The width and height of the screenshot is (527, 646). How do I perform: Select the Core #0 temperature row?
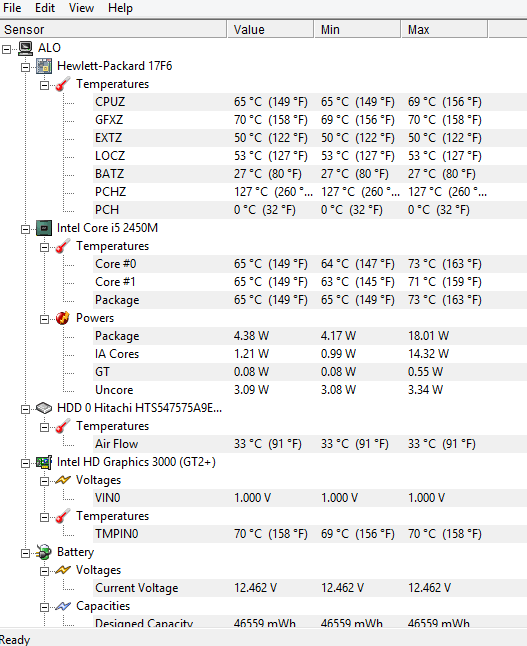(x=310, y=264)
